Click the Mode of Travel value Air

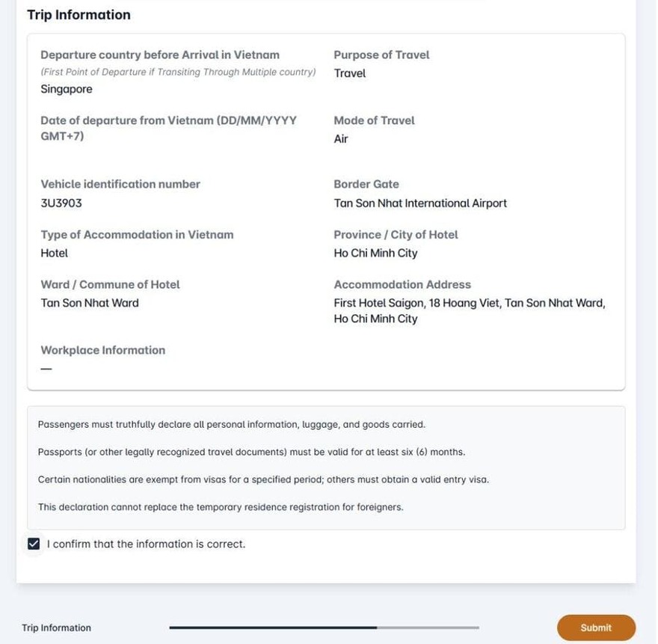click(341, 138)
